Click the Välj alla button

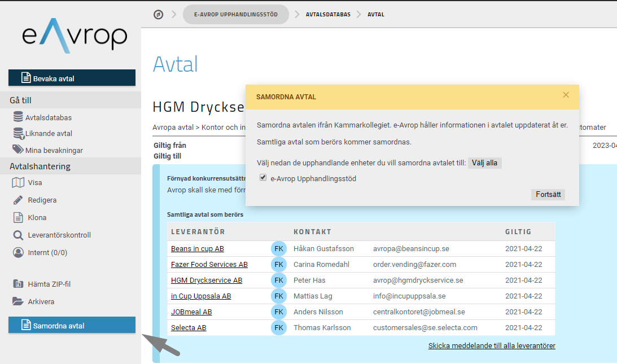(x=484, y=163)
